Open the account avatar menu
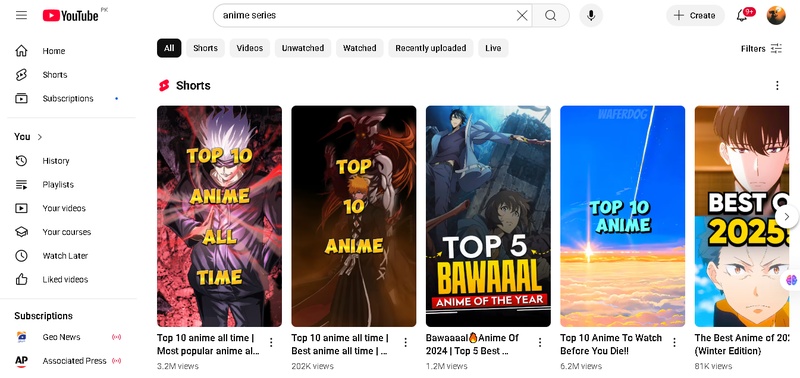This screenshot has height=378, width=800. [x=776, y=15]
